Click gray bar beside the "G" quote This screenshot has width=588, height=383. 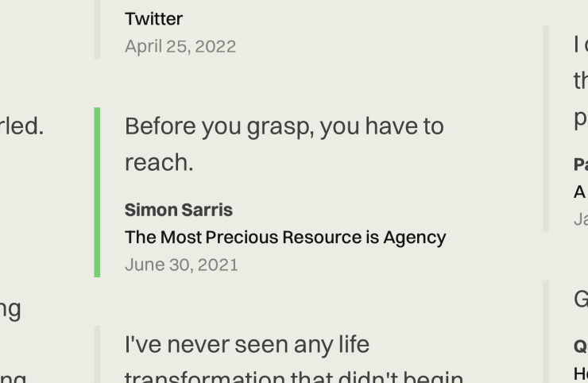(546, 331)
